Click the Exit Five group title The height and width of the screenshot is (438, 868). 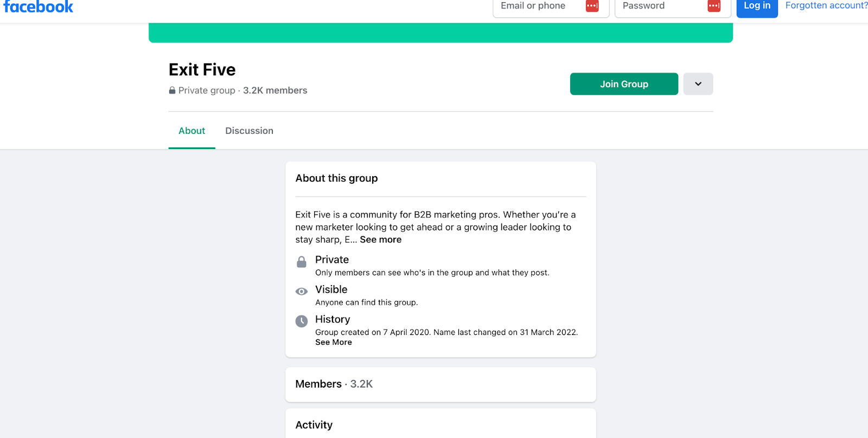(202, 69)
